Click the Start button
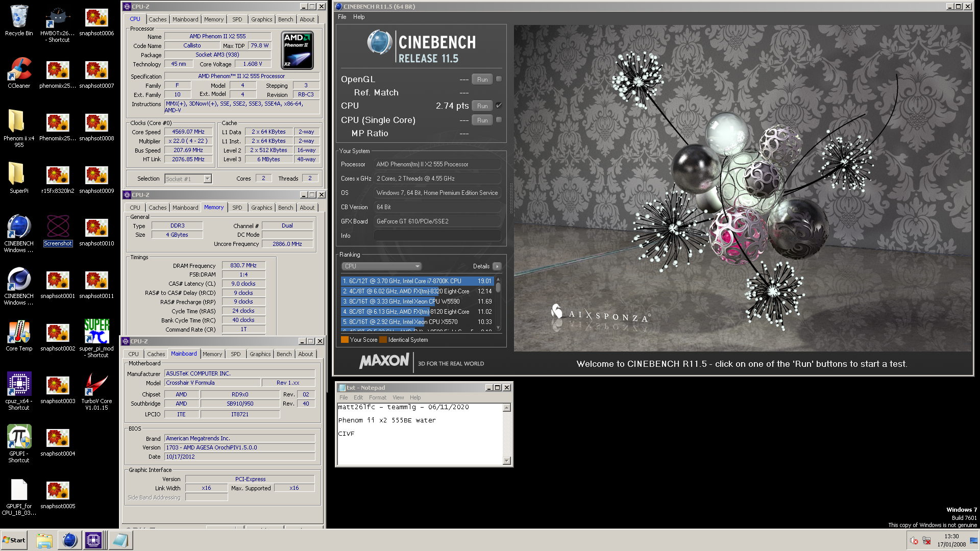 coord(14,540)
